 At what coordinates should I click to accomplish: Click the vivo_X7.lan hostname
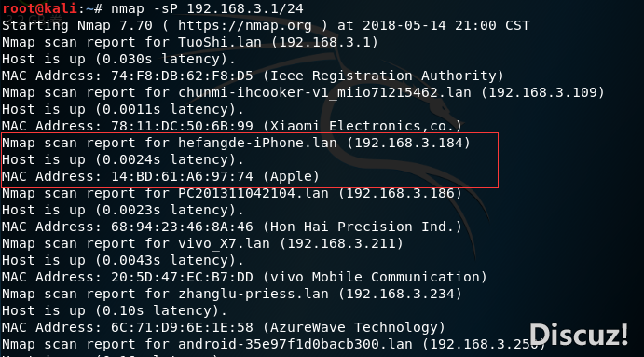click(224, 243)
